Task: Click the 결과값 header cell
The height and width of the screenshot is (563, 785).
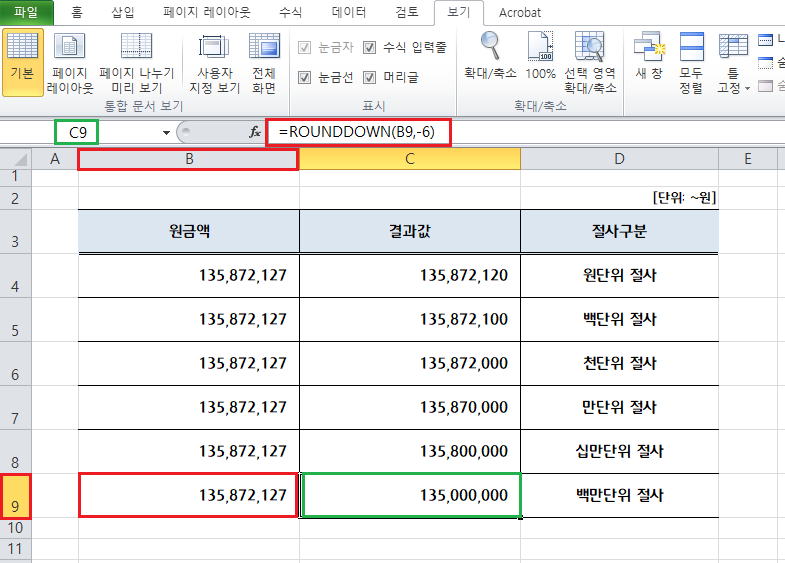Action: [x=410, y=231]
